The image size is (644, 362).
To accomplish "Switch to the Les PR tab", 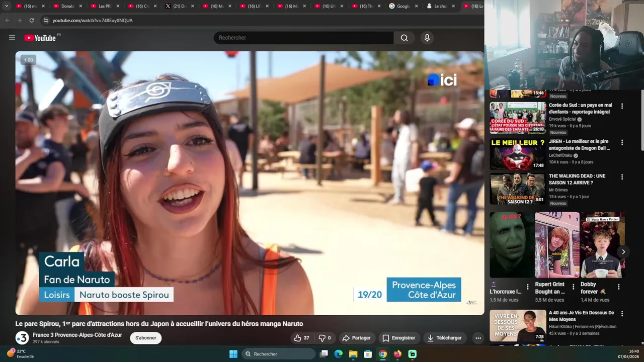I will point(105,6).
